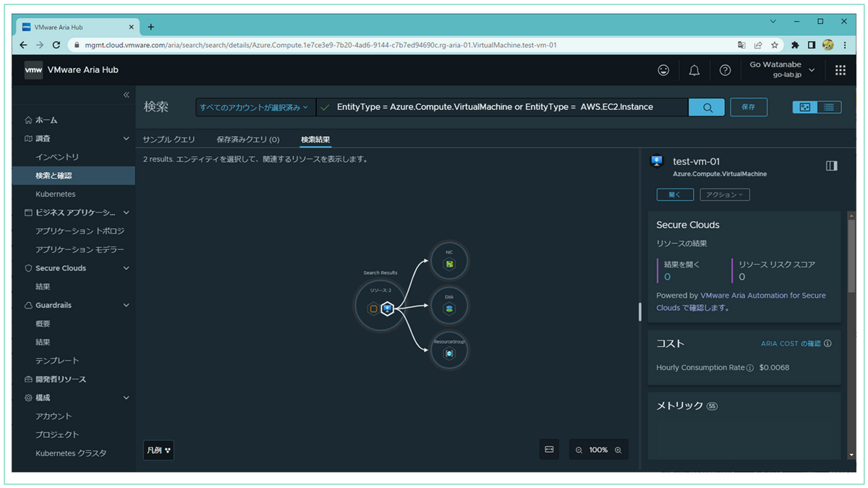Collapse the Secure Clouds sidebar section
The height and width of the screenshot is (488, 868).
pyautogui.click(x=126, y=268)
